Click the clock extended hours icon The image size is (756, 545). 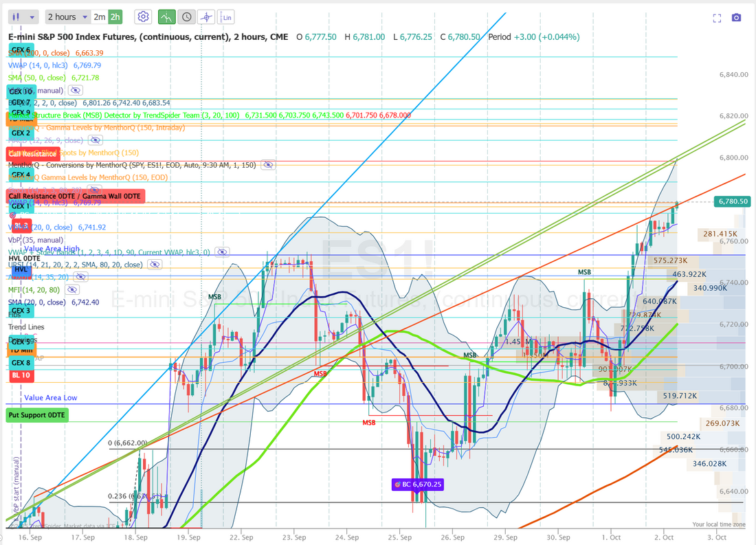coord(186,16)
